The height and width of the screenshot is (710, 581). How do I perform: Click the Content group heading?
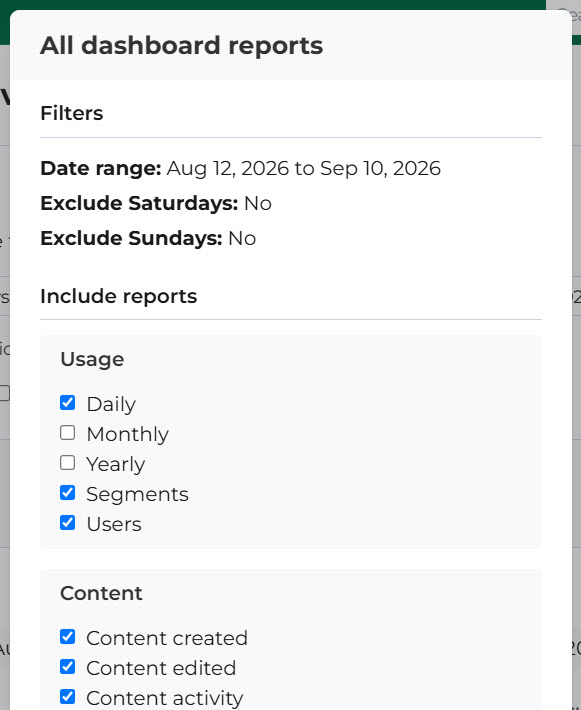(101, 593)
